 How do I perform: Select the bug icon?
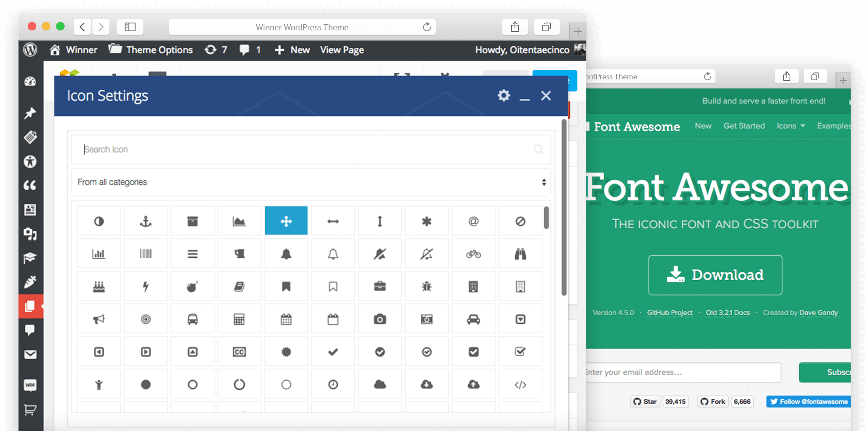(x=427, y=286)
